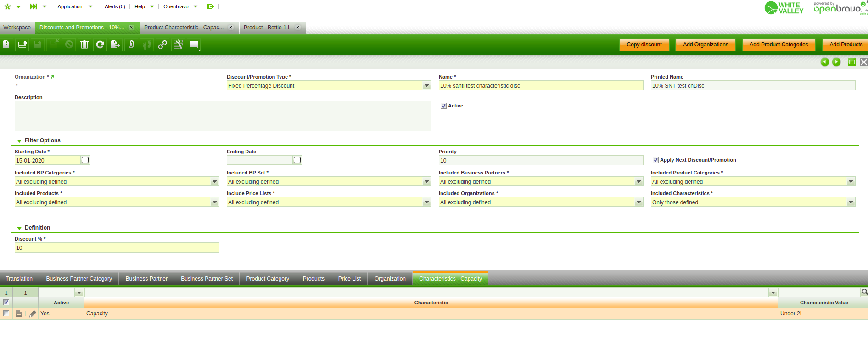Switch to Product - Bottle 1 L tab
Viewport: 868px width, 348px height.
267,28
